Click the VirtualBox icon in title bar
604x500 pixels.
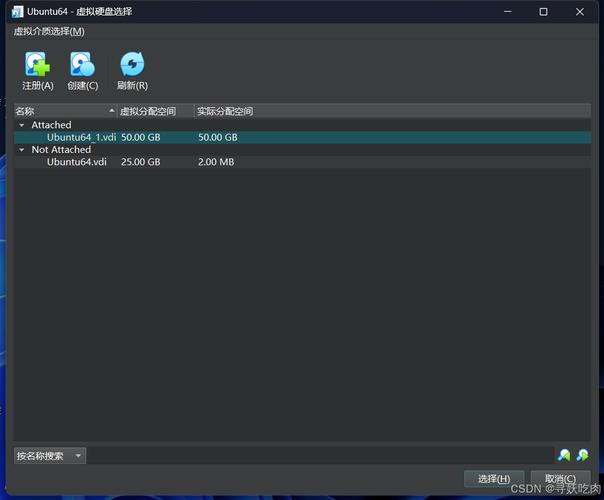(x=18, y=11)
